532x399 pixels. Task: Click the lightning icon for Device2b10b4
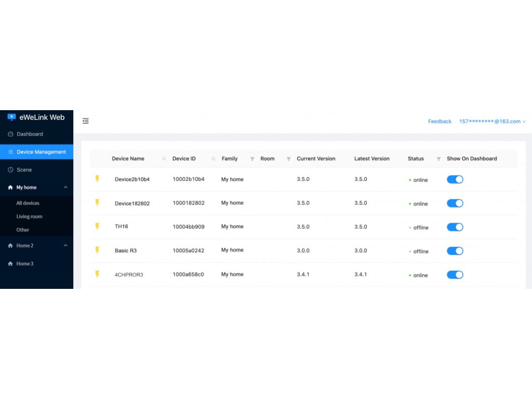[97, 179]
